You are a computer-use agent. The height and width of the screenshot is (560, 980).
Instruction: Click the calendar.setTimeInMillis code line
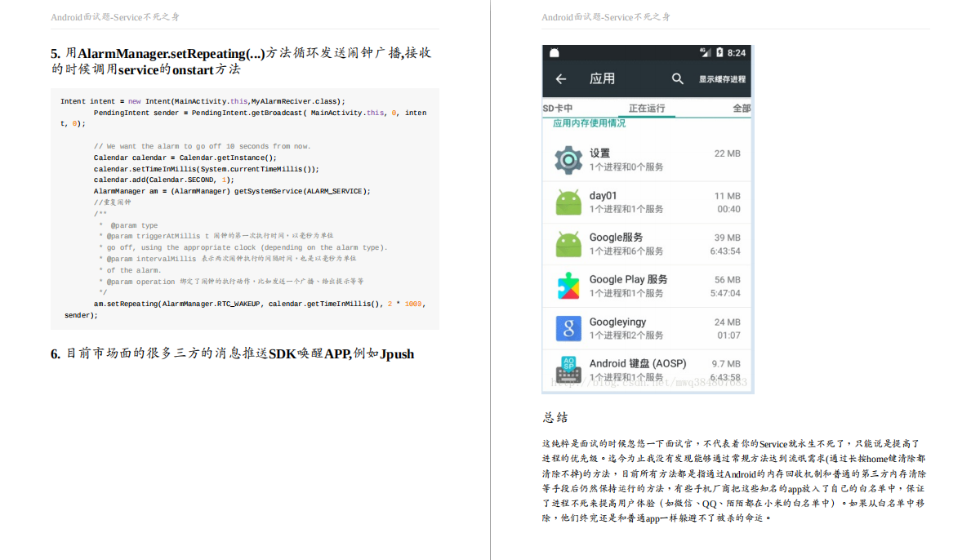pyautogui.click(x=207, y=169)
